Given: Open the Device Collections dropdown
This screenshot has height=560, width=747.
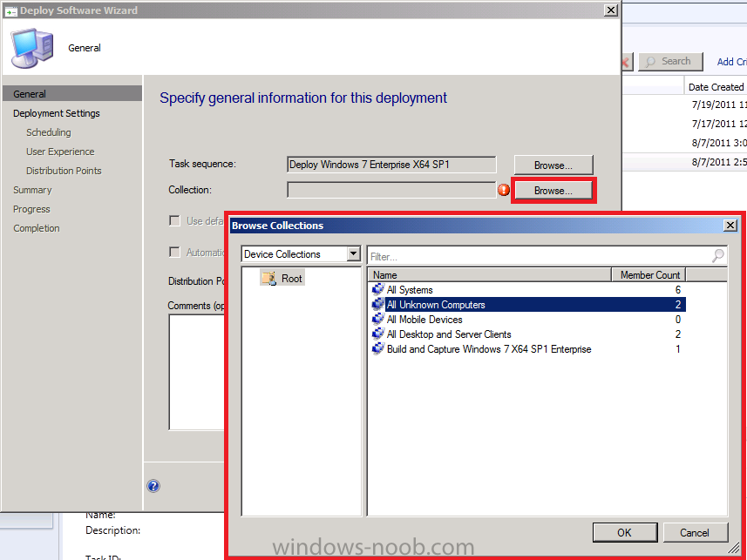Looking at the screenshot, I should 353,253.
